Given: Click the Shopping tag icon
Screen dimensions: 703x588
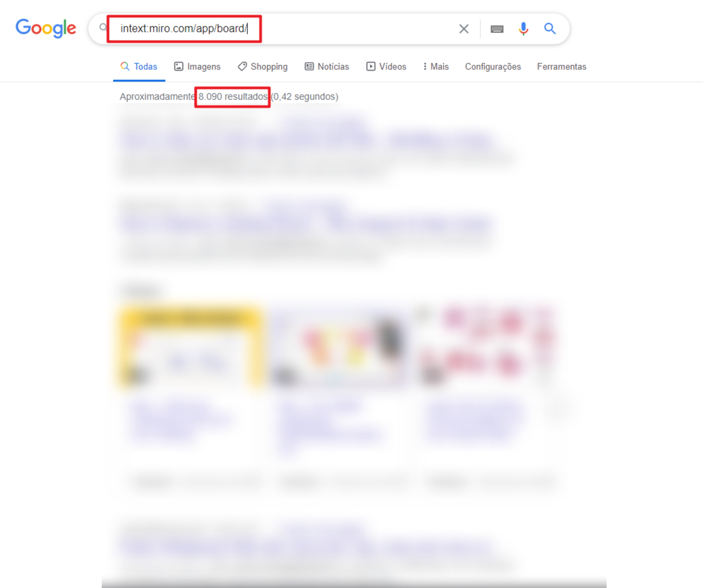Looking at the screenshot, I should 242,66.
